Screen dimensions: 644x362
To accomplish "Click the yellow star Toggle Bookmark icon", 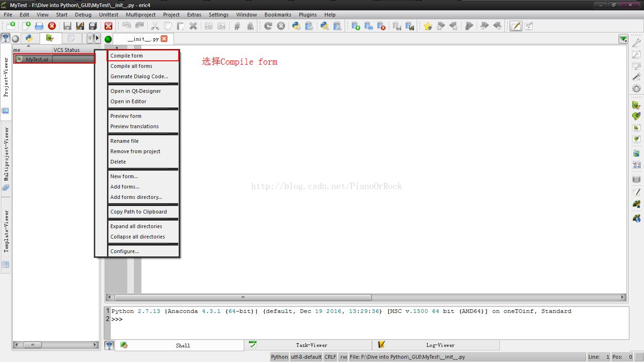I will click(x=428, y=26).
